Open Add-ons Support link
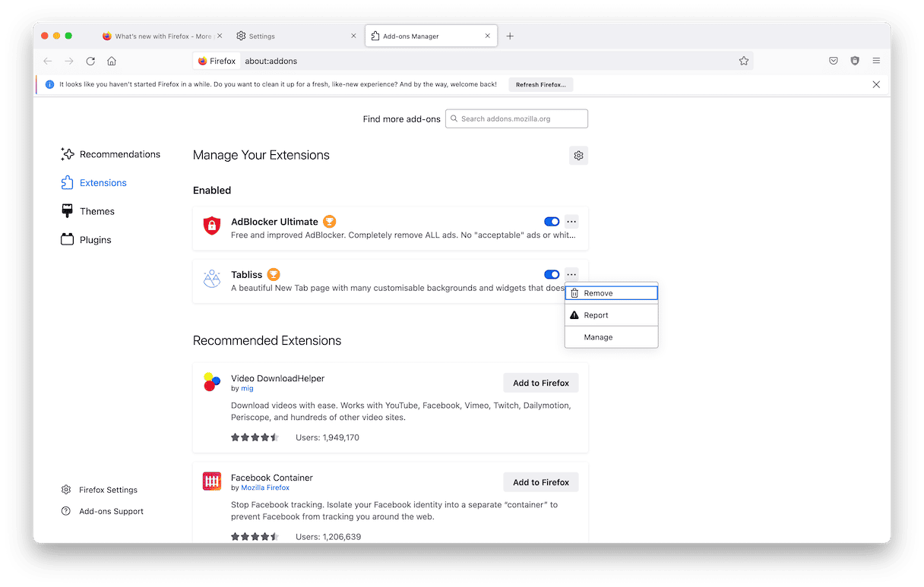This screenshot has width=924, height=587. [x=103, y=511]
